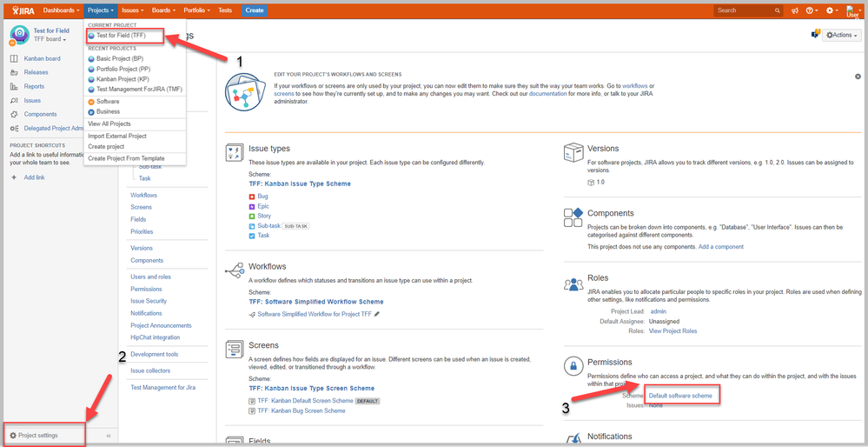Image resolution: width=868 pixels, height=447 pixels.
Task: Open Test Management for Jira settings
Action: pyautogui.click(x=162, y=387)
